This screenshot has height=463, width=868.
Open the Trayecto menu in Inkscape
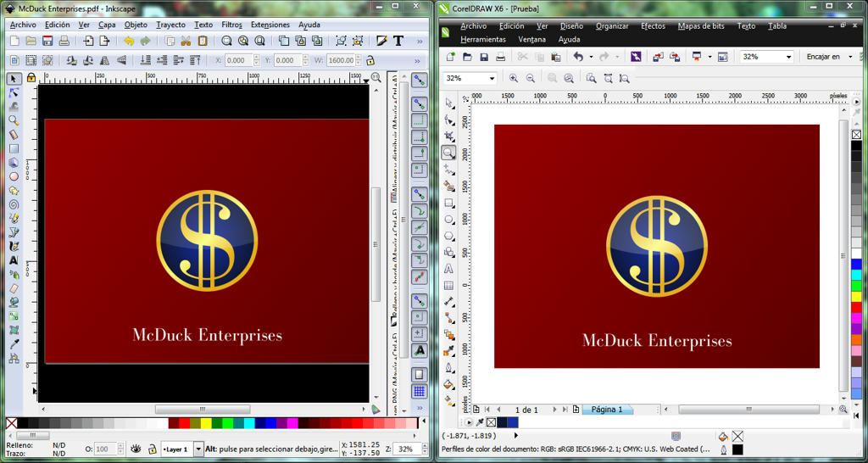click(x=170, y=25)
